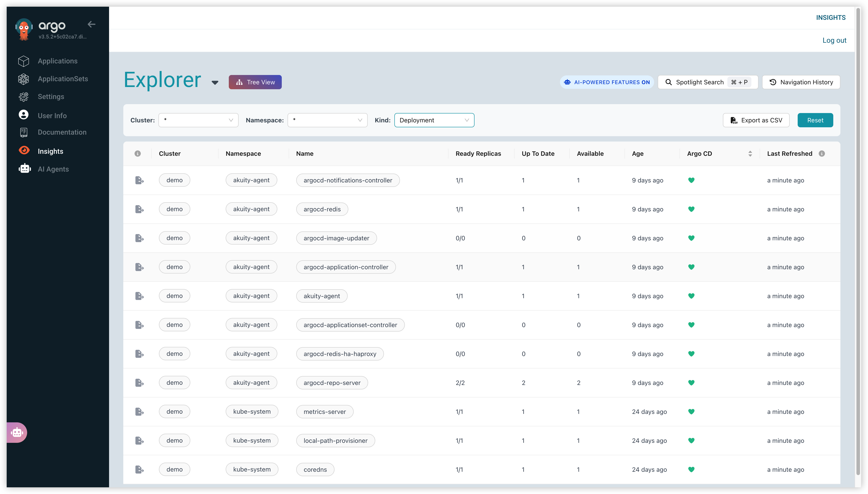This screenshot has width=868, height=494.
Task: Click the metrics-server name tag
Action: point(325,411)
